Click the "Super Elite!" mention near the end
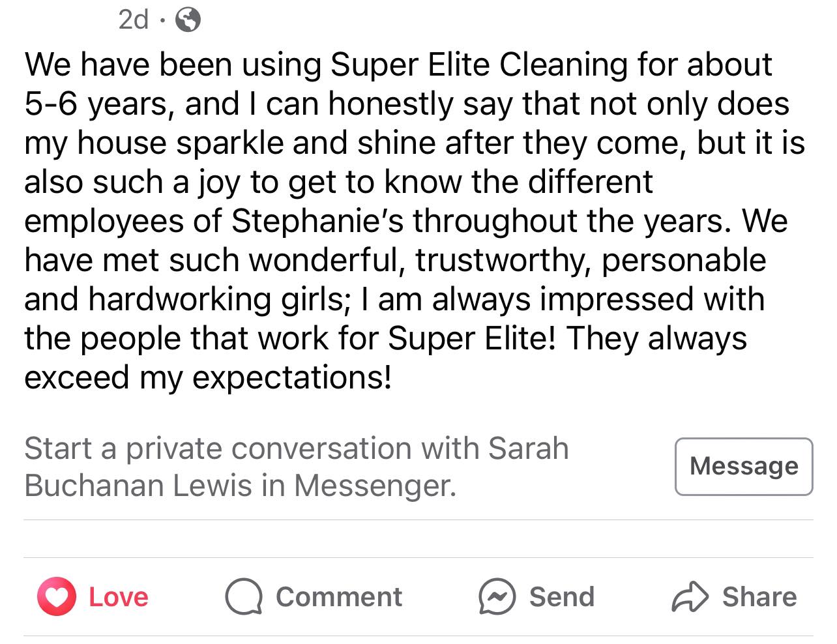 coord(472,338)
